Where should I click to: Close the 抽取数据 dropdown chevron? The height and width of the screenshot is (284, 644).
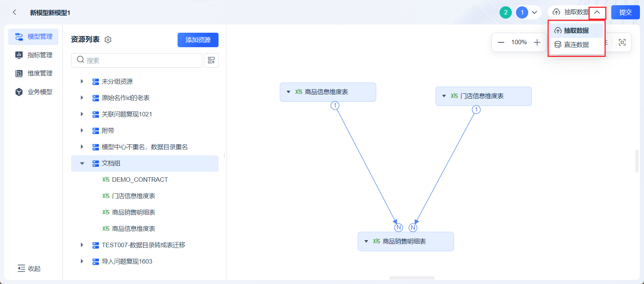point(597,13)
